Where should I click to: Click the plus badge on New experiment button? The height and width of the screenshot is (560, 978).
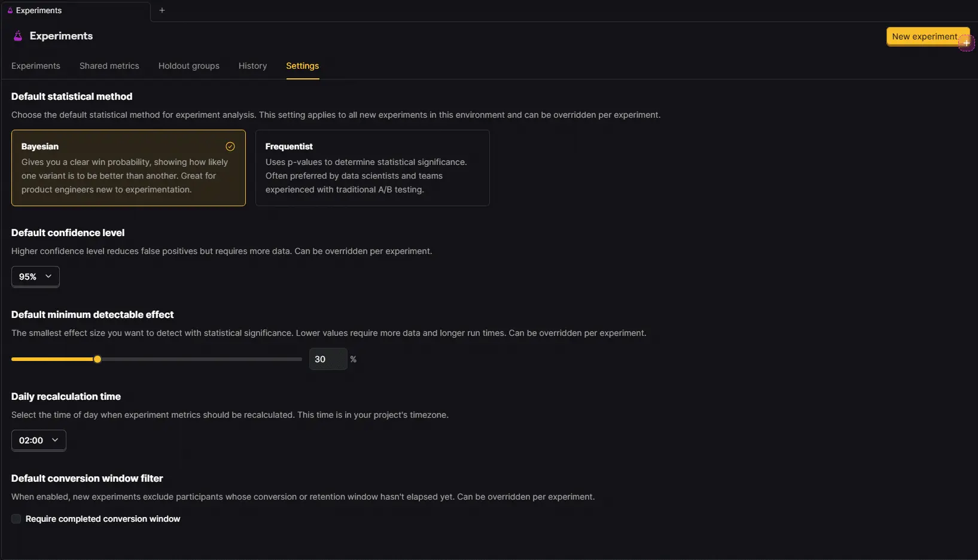(967, 43)
